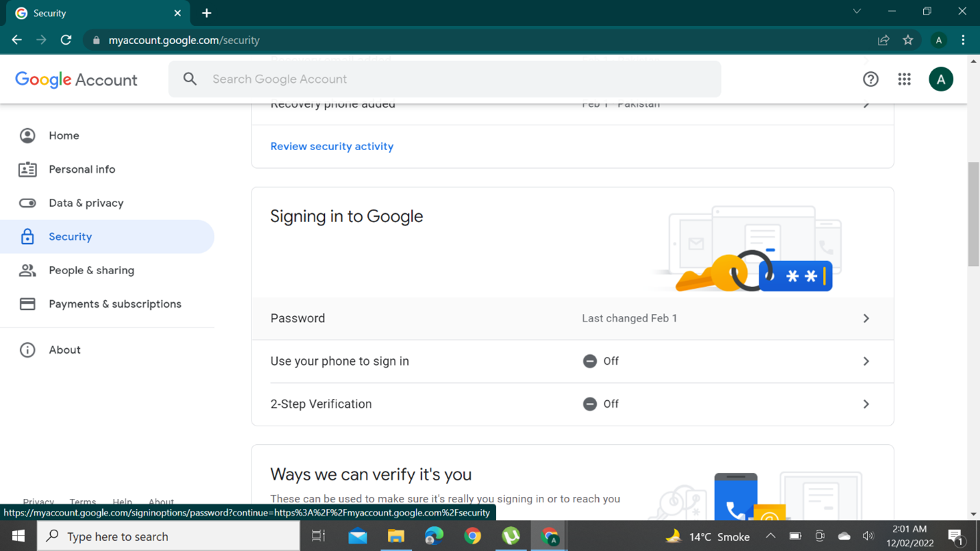Image resolution: width=980 pixels, height=551 pixels.
Task: Expand the Password row chevron
Action: point(866,319)
